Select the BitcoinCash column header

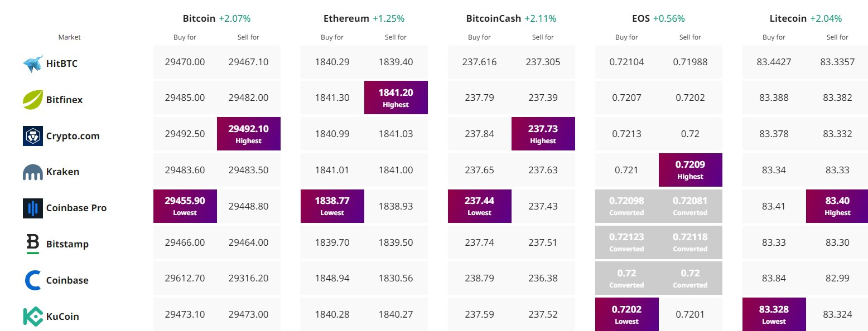[x=494, y=18]
